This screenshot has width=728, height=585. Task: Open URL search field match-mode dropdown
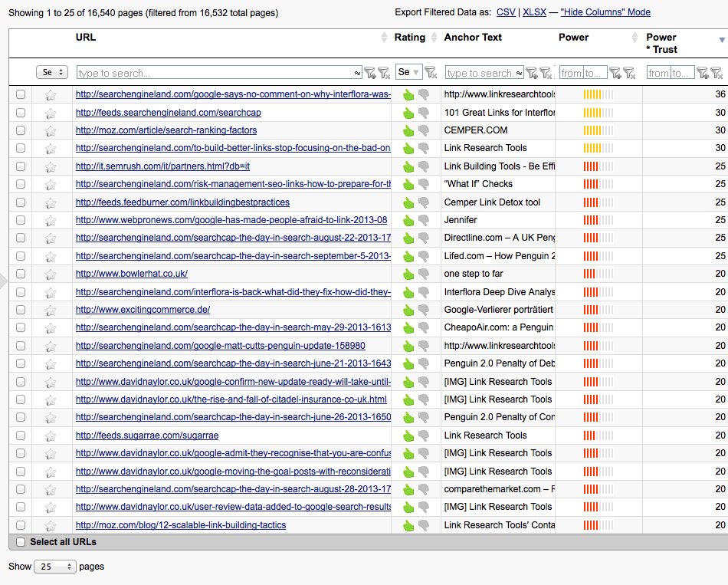(357, 73)
